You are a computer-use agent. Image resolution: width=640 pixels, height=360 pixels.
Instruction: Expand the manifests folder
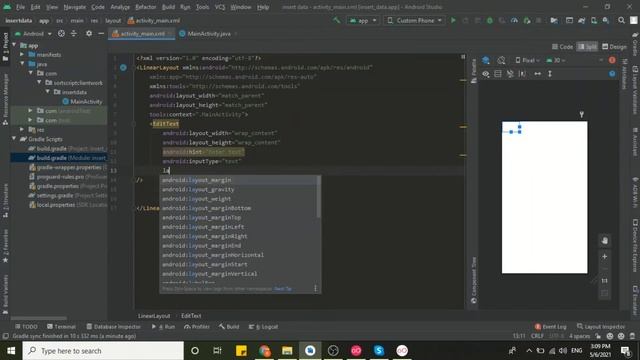pyautogui.click(x=22, y=54)
